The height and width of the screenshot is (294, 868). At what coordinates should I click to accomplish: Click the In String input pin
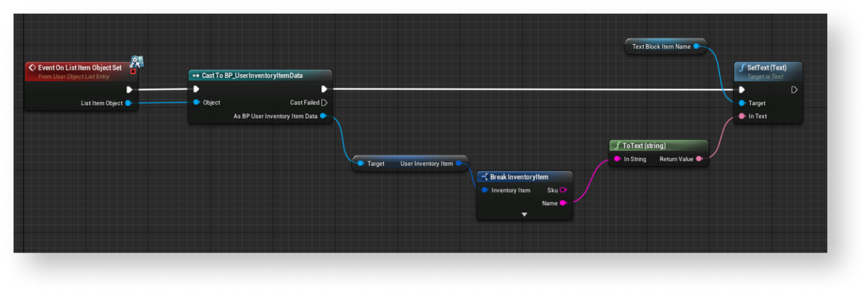pyautogui.click(x=617, y=159)
